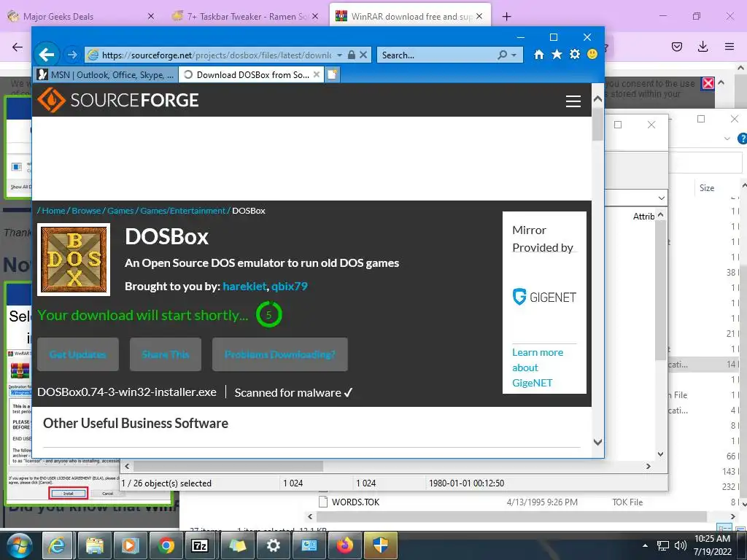Viewport: 747px width, 560px height.
Task: Click the taskbar clock
Action: coord(712,545)
